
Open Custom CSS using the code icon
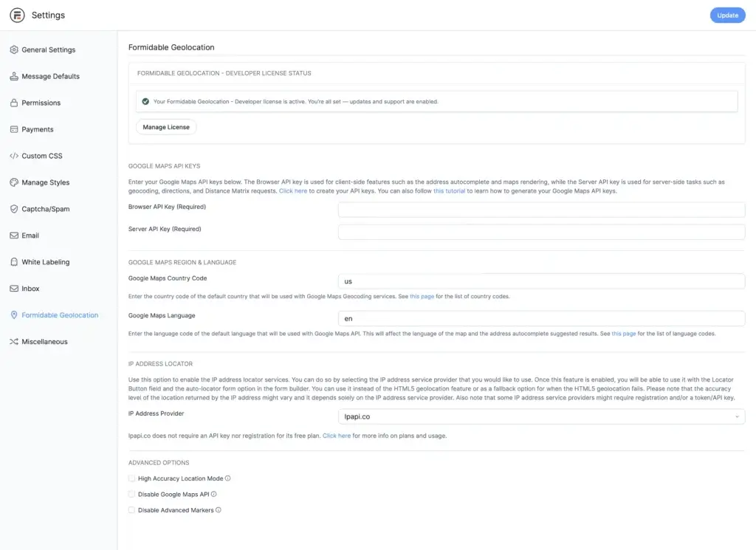click(x=13, y=156)
